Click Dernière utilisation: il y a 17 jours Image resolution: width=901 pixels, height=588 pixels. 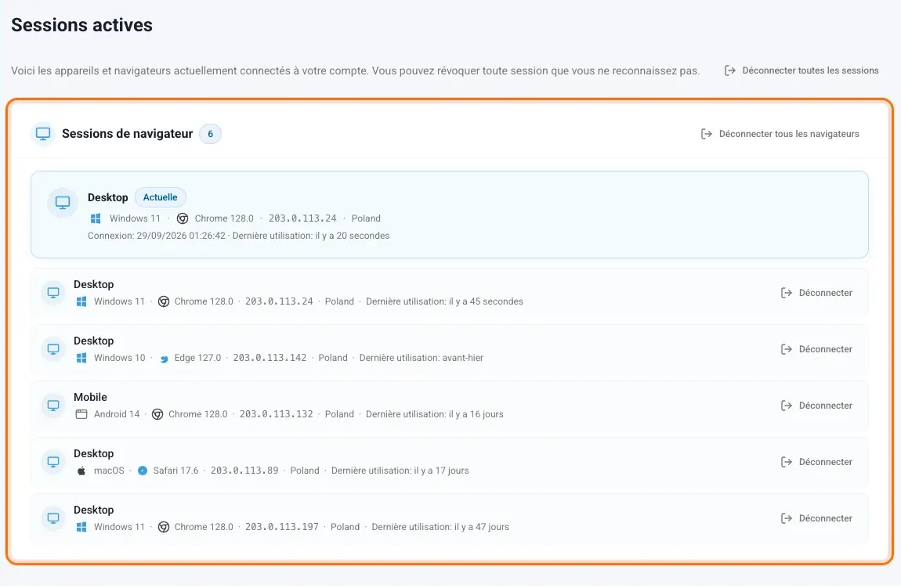coord(400,471)
